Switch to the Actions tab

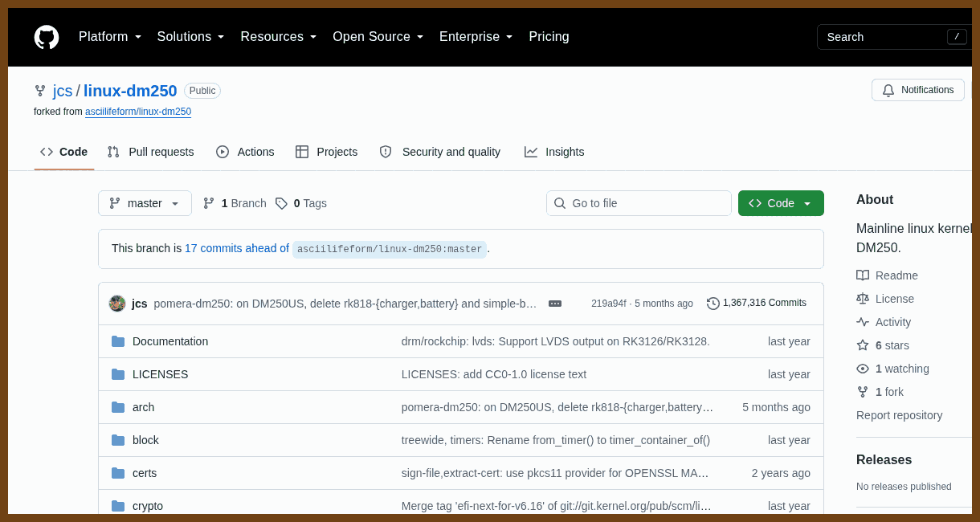pyautogui.click(x=245, y=152)
